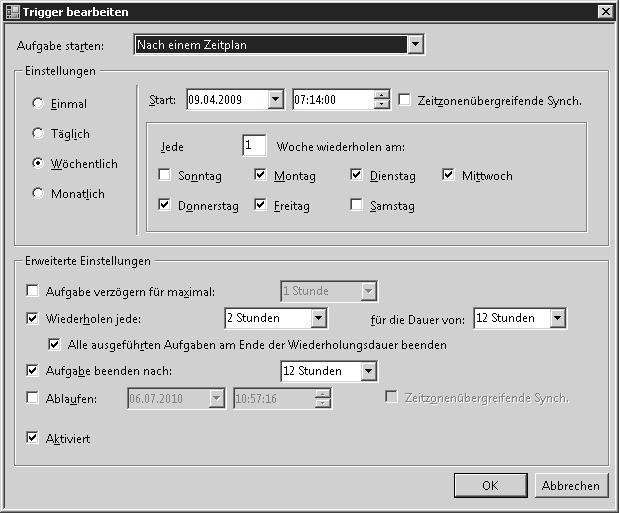Viewport: 620px width, 513px height.
Task: Toggle the Aktiviert checkbox
Action: click(32, 437)
